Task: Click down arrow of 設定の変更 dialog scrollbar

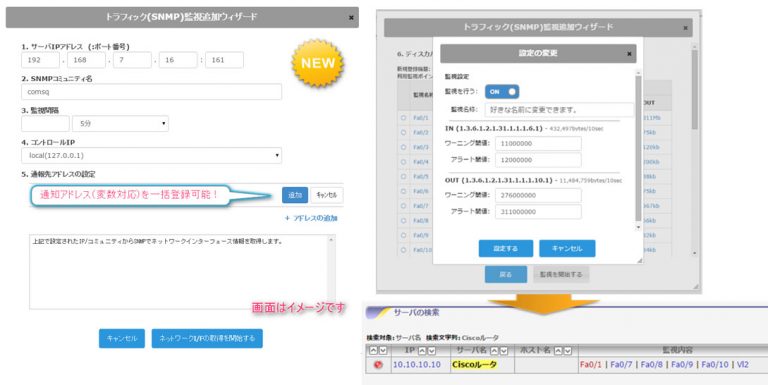Action: pos(638,227)
